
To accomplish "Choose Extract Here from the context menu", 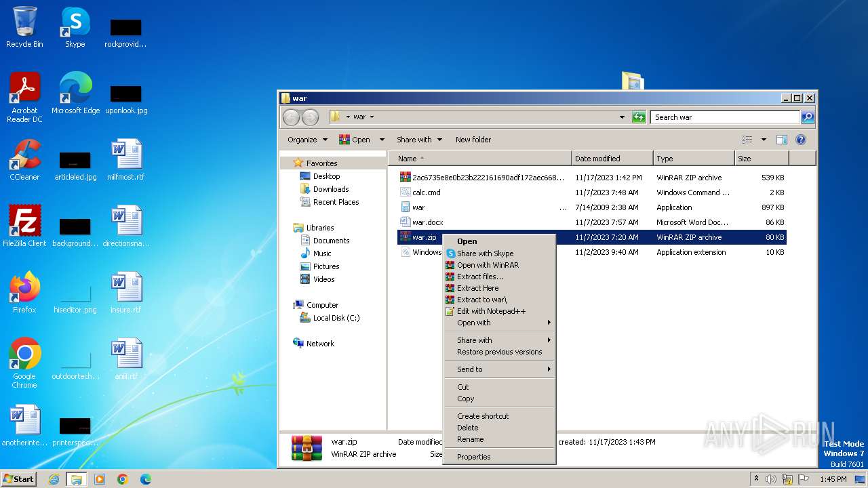I will click(x=499, y=288).
